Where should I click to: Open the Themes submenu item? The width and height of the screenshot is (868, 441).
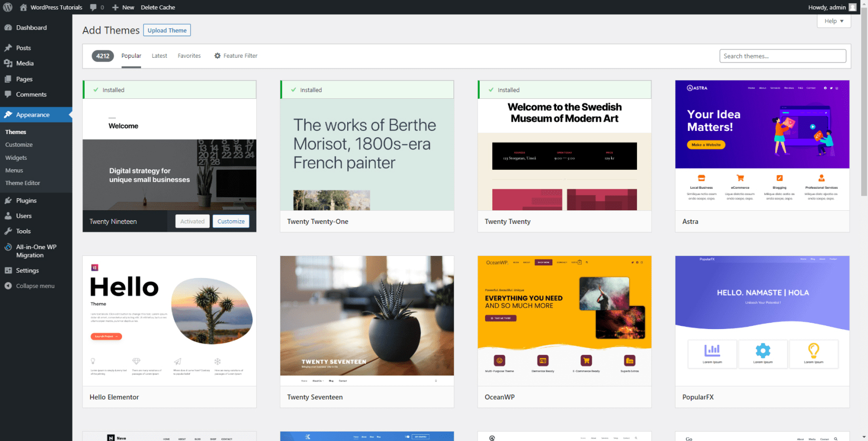click(16, 132)
